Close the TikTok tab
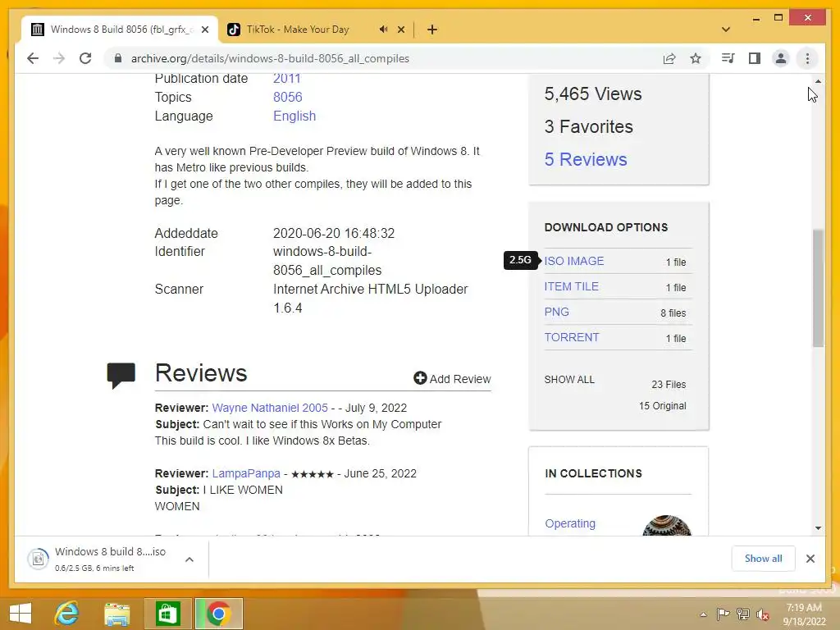Image resolution: width=840 pixels, height=630 pixels. [401, 30]
